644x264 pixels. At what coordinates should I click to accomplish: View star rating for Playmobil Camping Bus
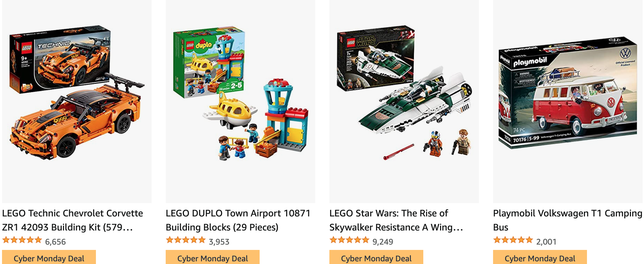(513, 240)
